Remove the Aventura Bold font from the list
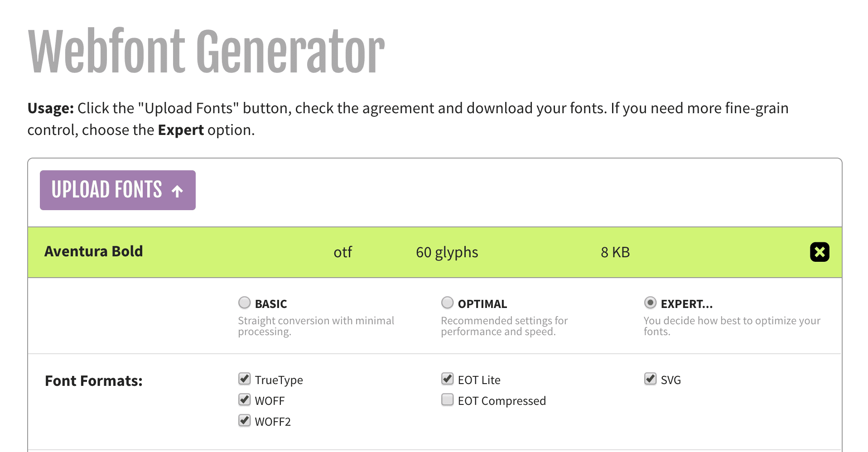 (x=820, y=252)
